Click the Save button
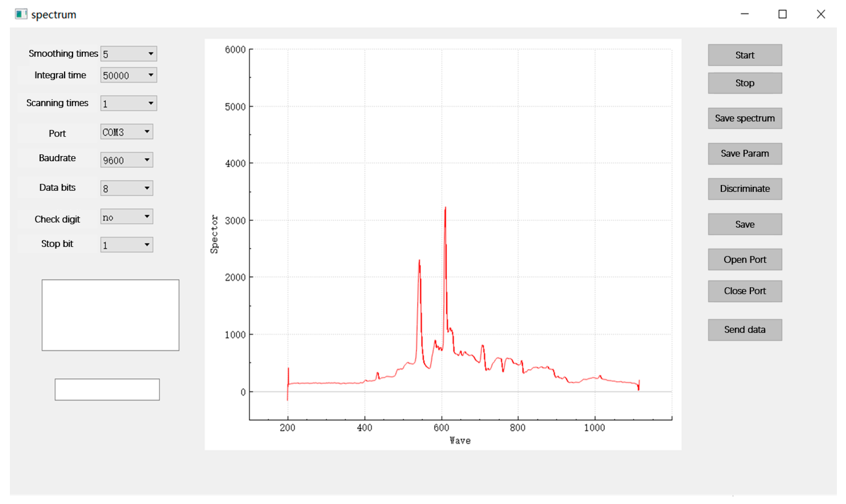The width and height of the screenshot is (846, 504). [x=745, y=224]
